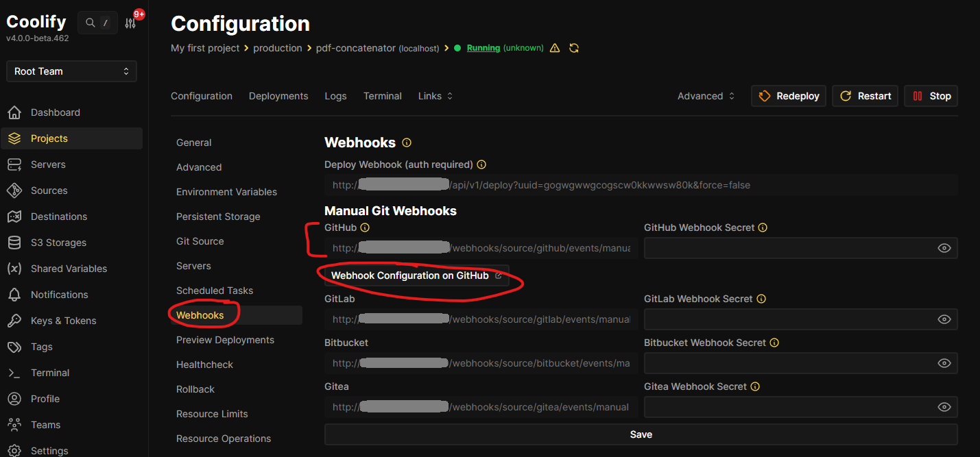Click the GitHub Webhook Secret input field
The height and width of the screenshot is (457, 980).
(801, 248)
